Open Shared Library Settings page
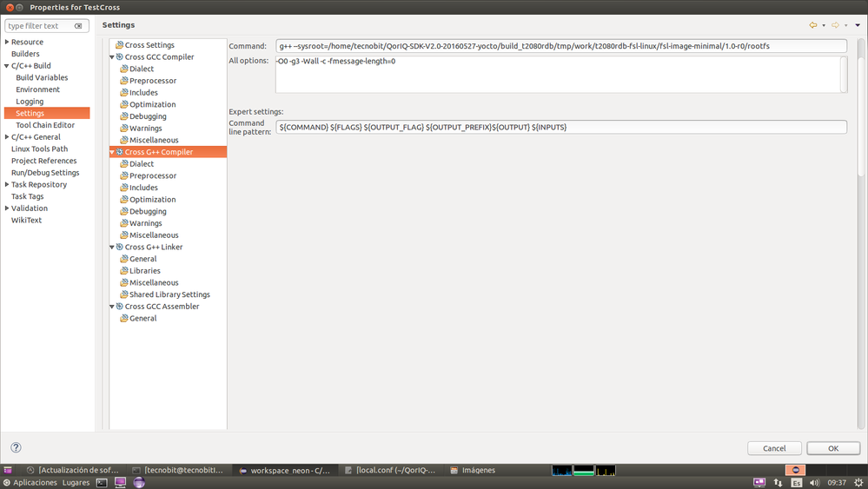Screen dimensions: 868x489 pyautogui.click(x=165, y=294)
